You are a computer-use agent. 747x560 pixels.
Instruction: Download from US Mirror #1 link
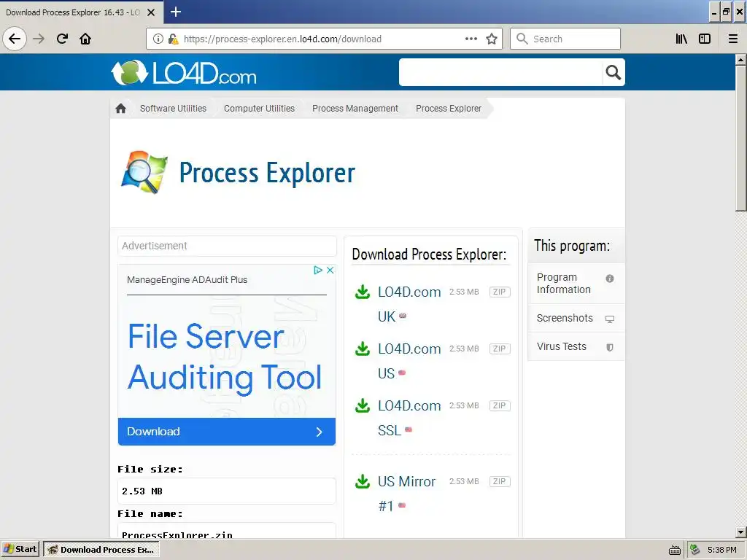point(406,494)
